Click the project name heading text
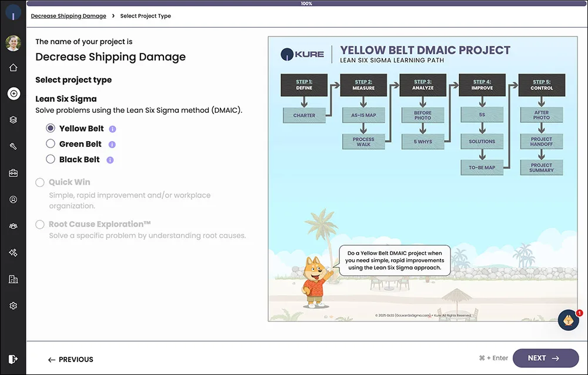 point(111,57)
